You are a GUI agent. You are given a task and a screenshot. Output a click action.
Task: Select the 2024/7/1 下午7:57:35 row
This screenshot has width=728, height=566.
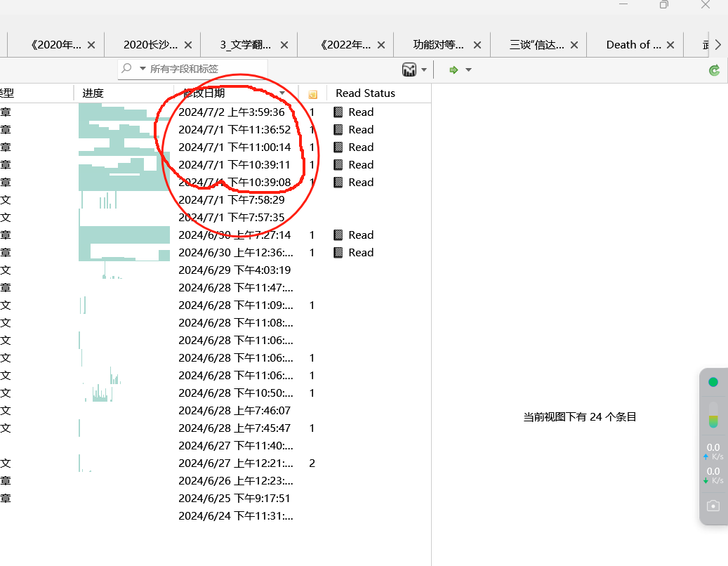coord(216,217)
